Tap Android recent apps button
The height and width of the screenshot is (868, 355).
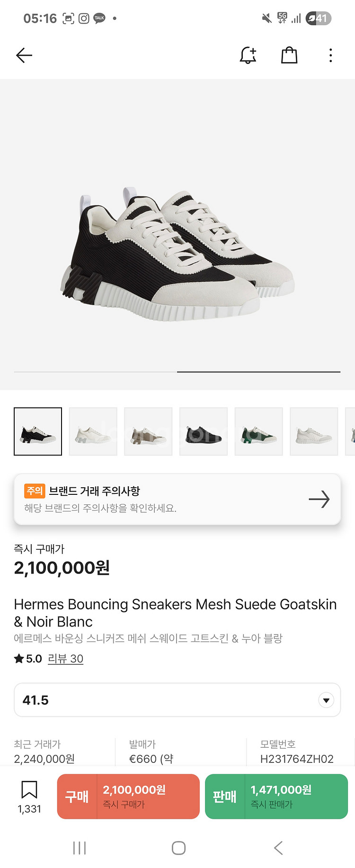click(x=80, y=848)
